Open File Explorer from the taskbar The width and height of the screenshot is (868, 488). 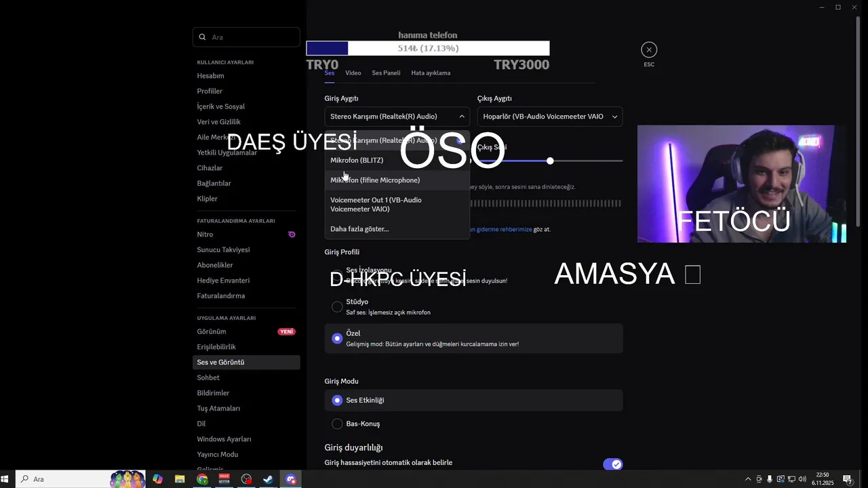pos(180,479)
